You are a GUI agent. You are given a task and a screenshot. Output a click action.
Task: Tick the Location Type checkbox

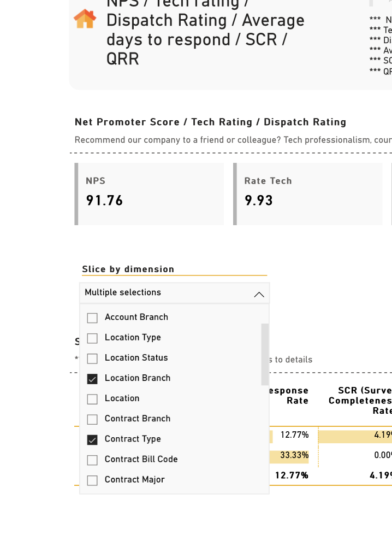click(92, 338)
